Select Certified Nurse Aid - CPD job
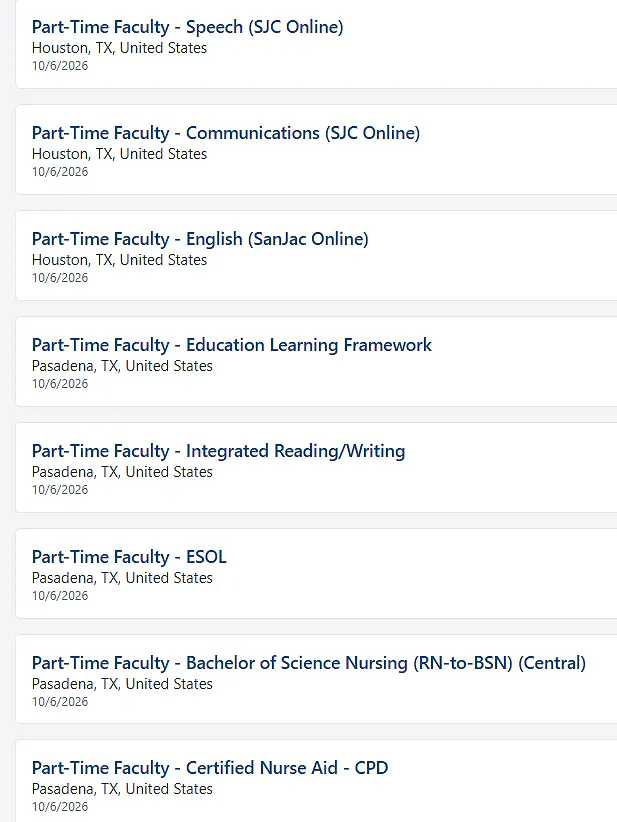The height and width of the screenshot is (822, 617). pyautogui.click(x=210, y=768)
